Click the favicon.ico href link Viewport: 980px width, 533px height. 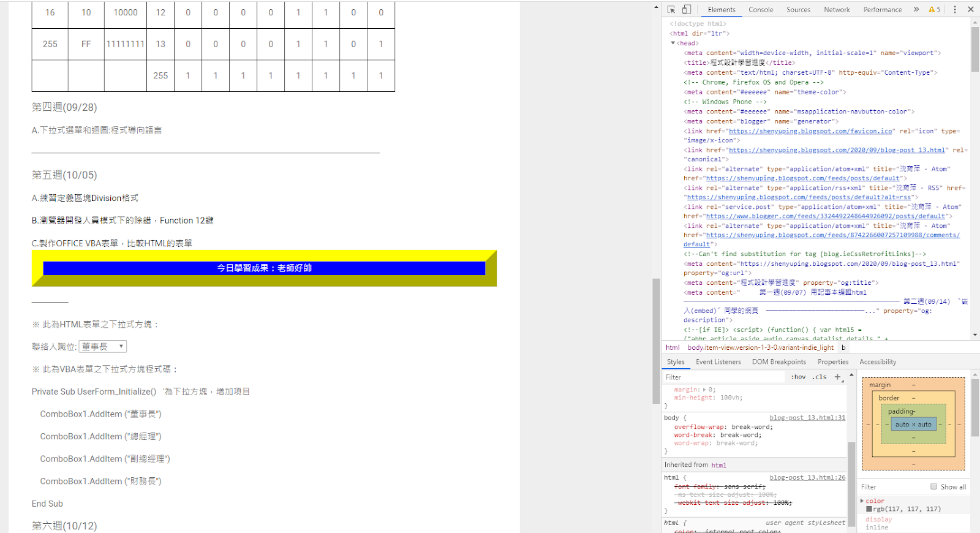click(810, 131)
